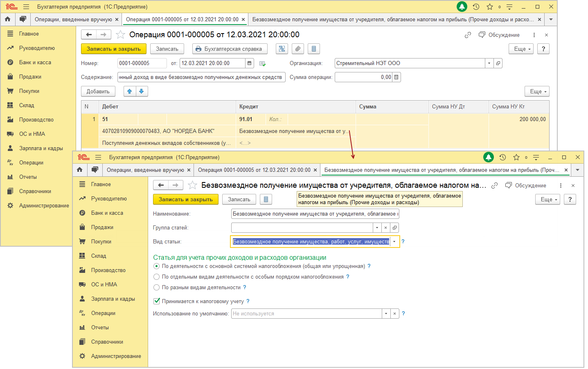Go to home page tab in the front window
Image resolution: width=588 pixels, height=369 pixels.
pyautogui.click(x=80, y=170)
